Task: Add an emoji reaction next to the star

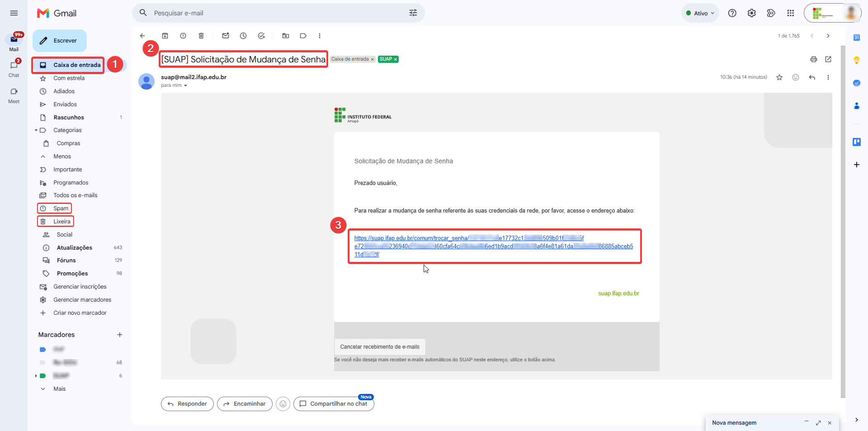Action: [796, 77]
